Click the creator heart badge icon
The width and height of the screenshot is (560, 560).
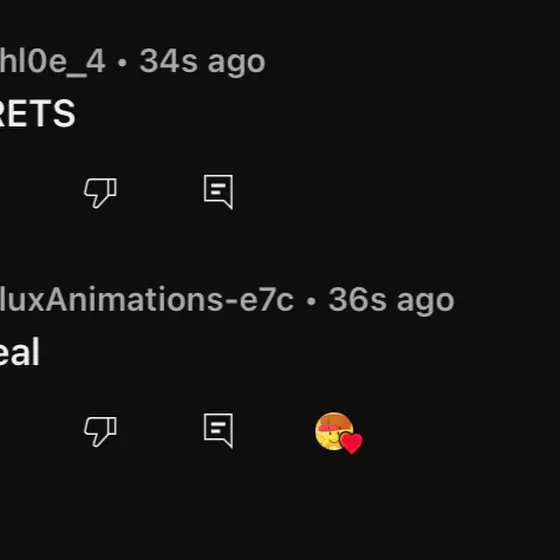(339, 433)
